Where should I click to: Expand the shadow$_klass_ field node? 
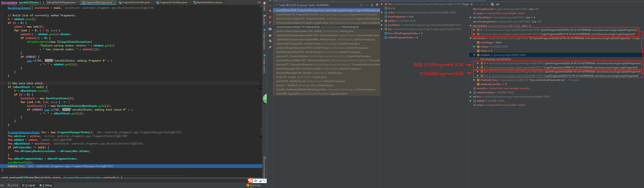coord(474,80)
